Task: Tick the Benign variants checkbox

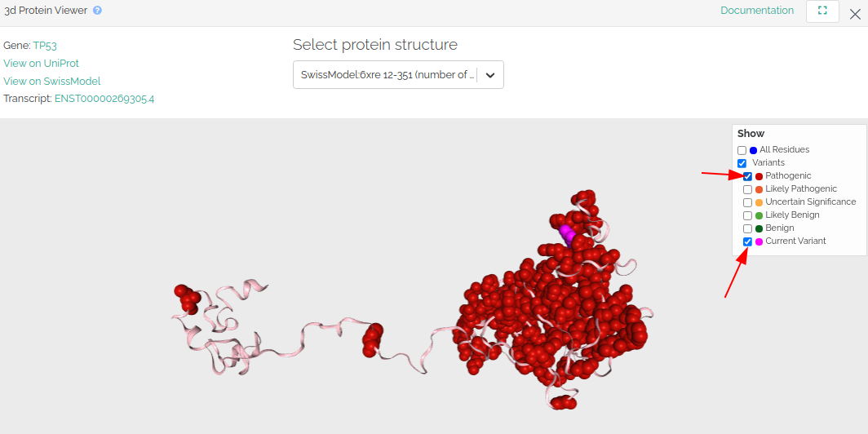Action: tap(747, 228)
